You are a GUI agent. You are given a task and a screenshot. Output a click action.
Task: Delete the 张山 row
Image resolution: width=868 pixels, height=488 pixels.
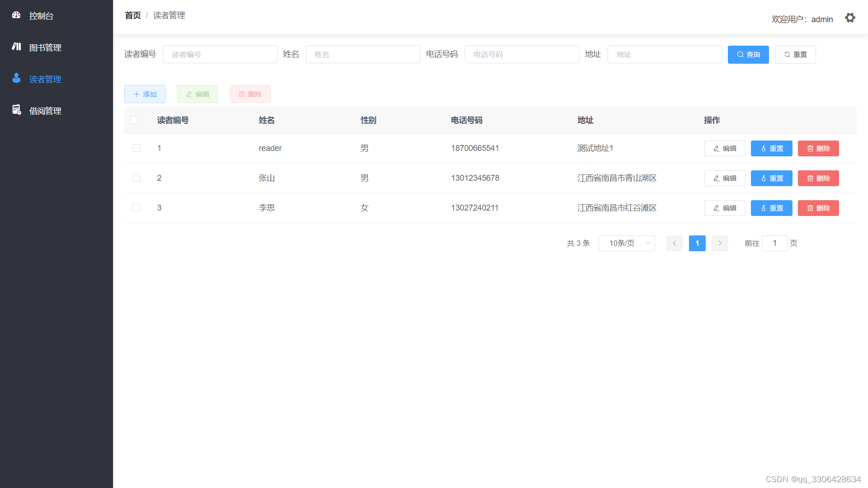(x=818, y=178)
